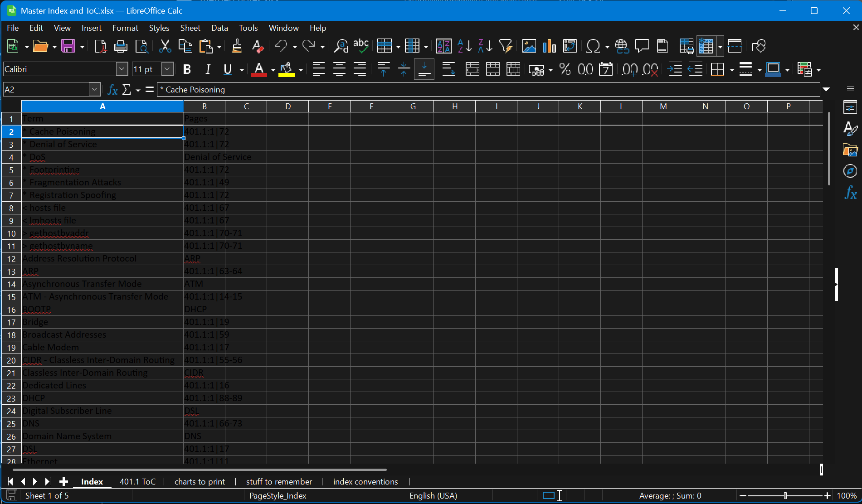Image resolution: width=862 pixels, height=504 pixels.
Task: Click the Add Decimal Place icon
Action: coord(629,69)
